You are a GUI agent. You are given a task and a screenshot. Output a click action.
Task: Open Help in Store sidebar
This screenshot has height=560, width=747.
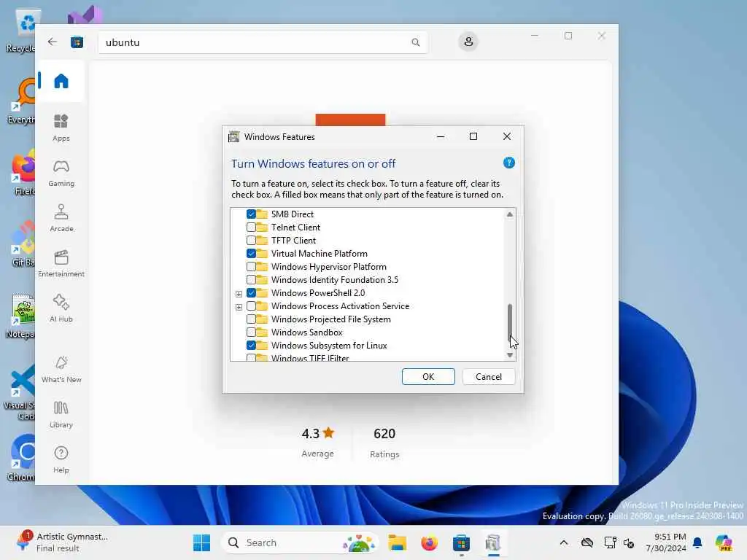[x=61, y=459]
